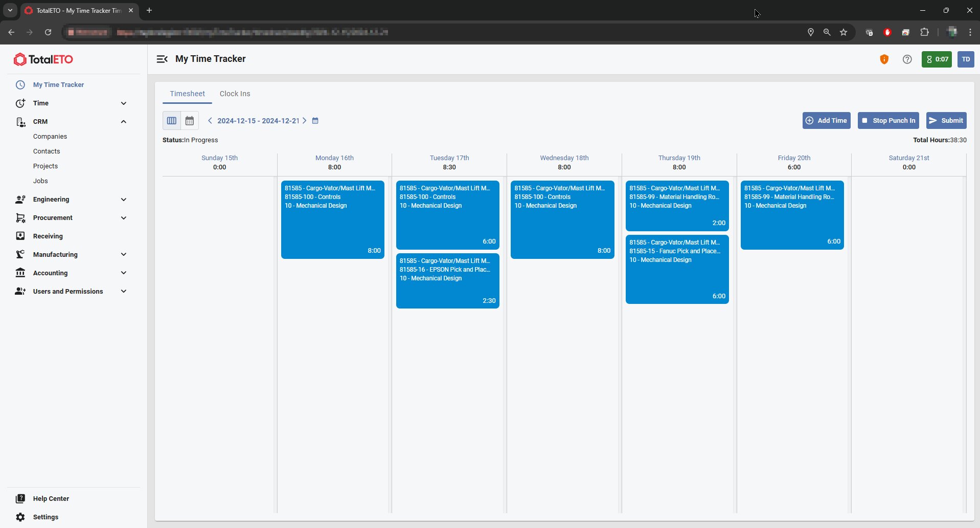The width and height of the screenshot is (980, 528).
Task: Switch to the Clock Ins tab
Action: [x=235, y=94]
